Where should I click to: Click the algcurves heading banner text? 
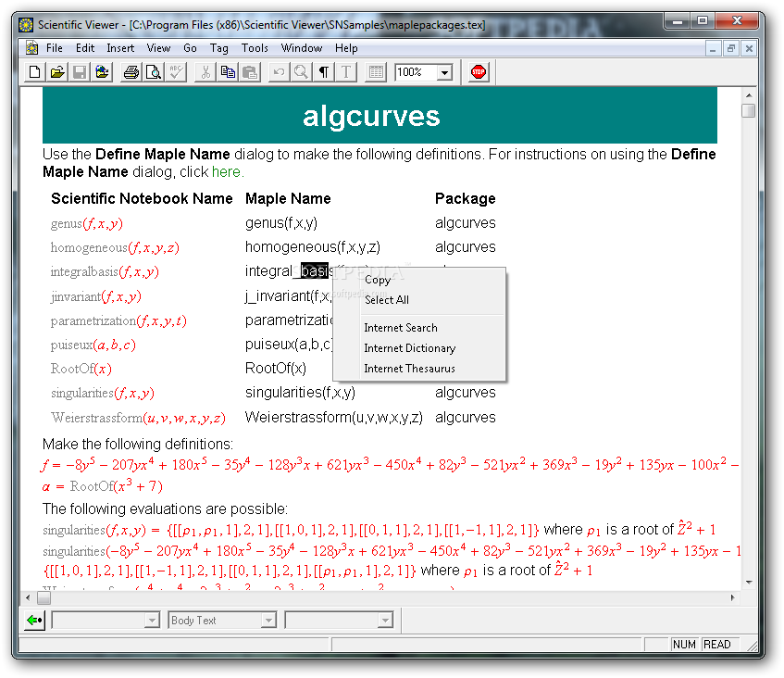(x=371, y=116)
